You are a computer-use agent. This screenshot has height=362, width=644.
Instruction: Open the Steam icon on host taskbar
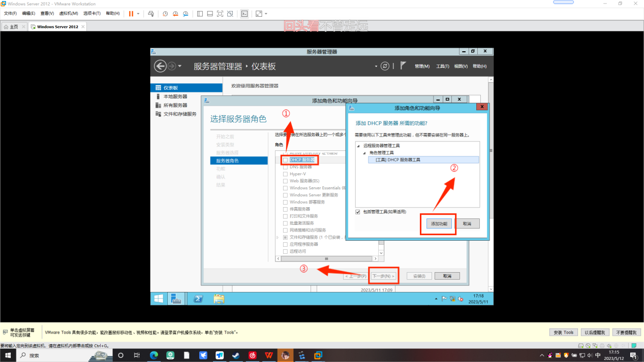coord(236,355)
